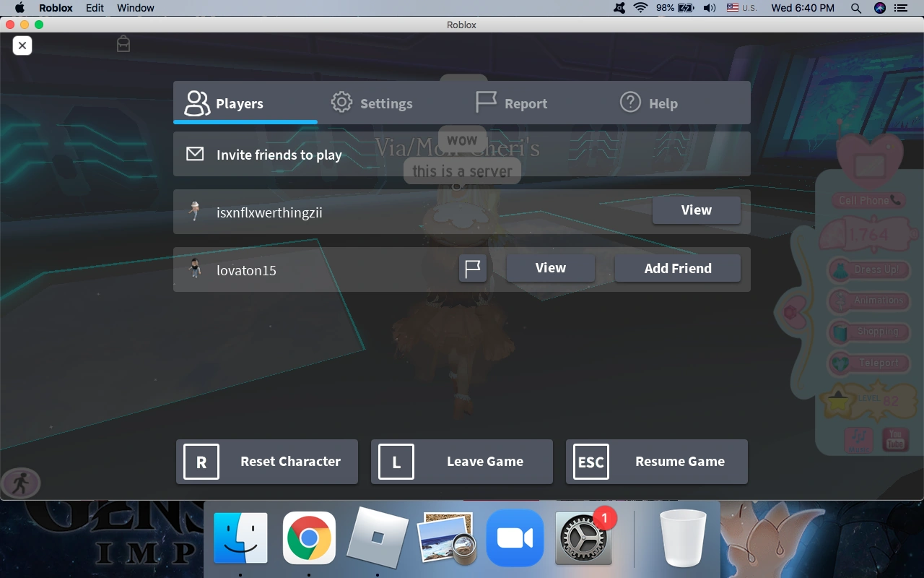Click the YouTube icon in the game sidebar
The image size is (924, 578).
[895, 440]
